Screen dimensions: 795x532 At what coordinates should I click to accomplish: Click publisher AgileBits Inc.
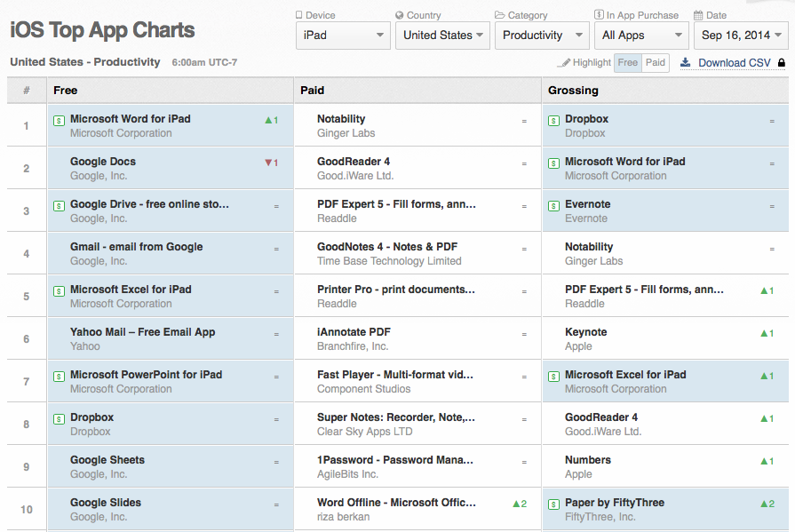click(x=347, y=473)
